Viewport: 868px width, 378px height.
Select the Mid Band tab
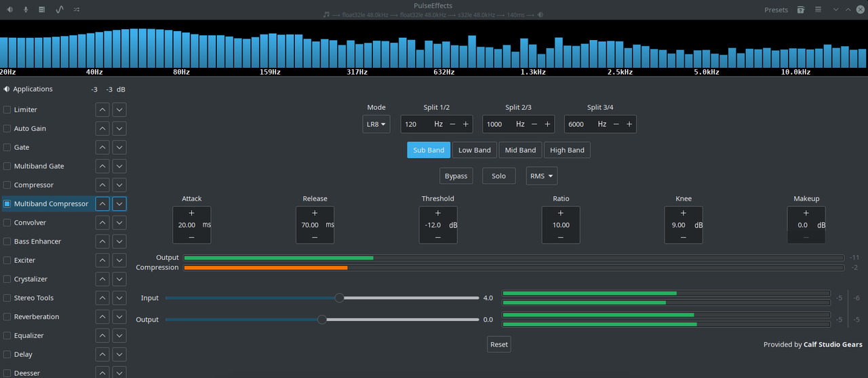pos(520,150)
